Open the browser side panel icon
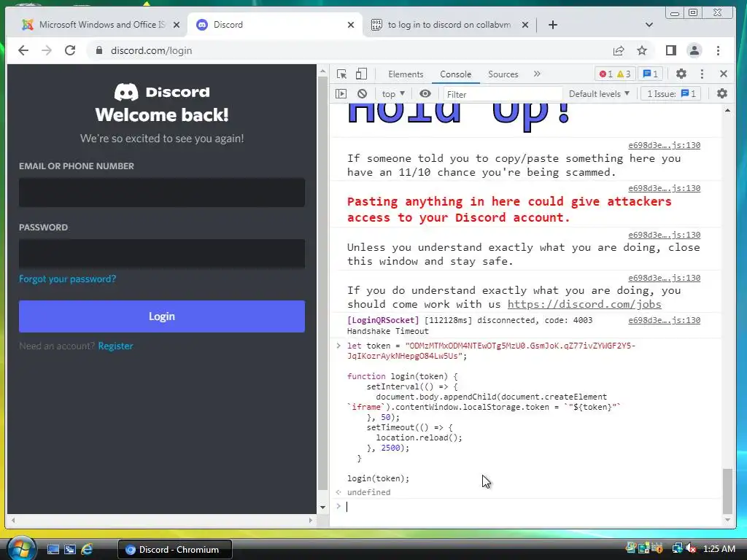Screen dimensions: 747x560 tap(671, 50)
